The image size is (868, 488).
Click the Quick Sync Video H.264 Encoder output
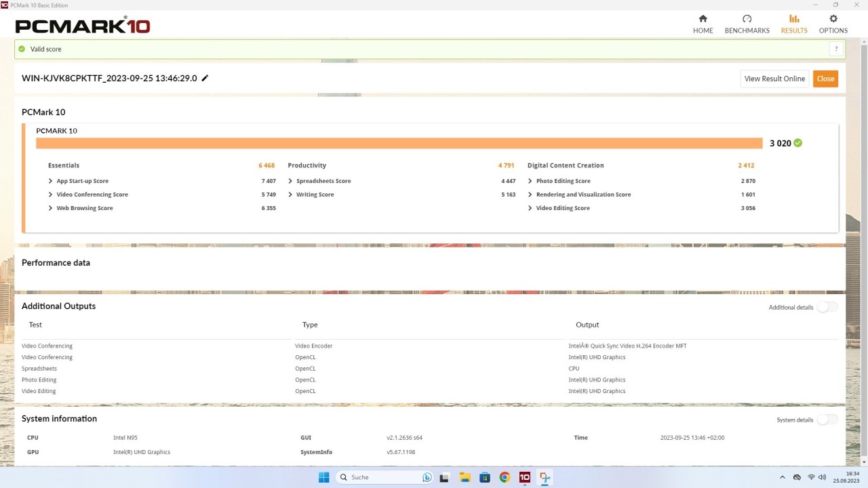click(627, 346)
